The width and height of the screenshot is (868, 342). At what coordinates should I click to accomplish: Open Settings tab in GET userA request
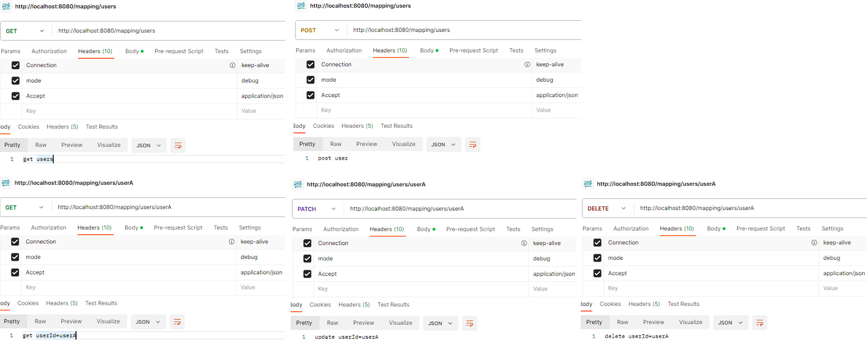click(250, 228)
